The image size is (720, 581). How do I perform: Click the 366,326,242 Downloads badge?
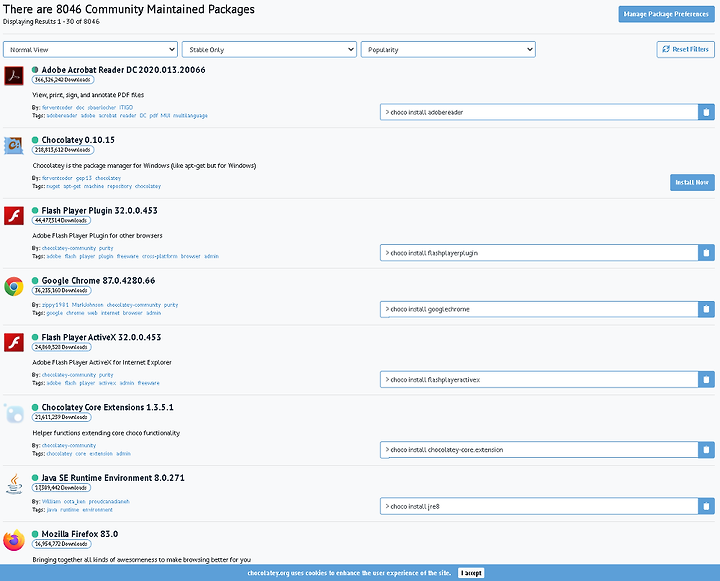[x=63, y=80]
